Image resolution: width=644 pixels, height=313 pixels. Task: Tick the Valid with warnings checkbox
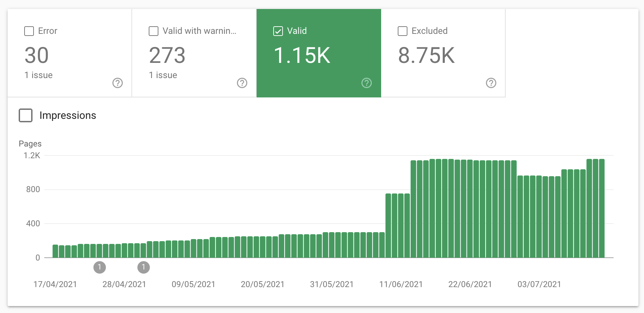coord(154,31)
